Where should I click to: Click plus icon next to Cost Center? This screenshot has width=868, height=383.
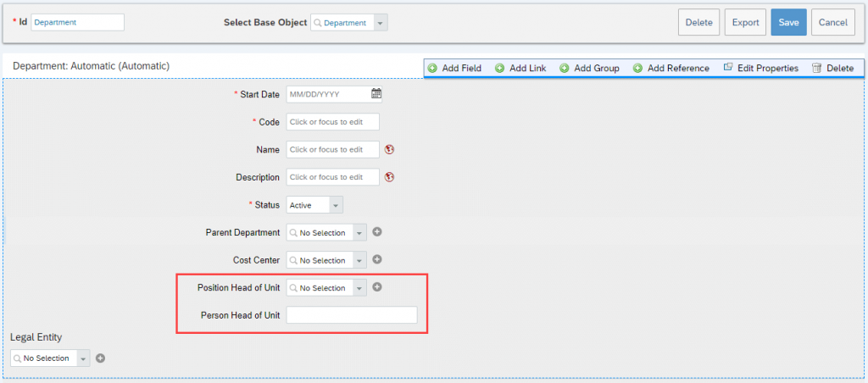(377, 259)
